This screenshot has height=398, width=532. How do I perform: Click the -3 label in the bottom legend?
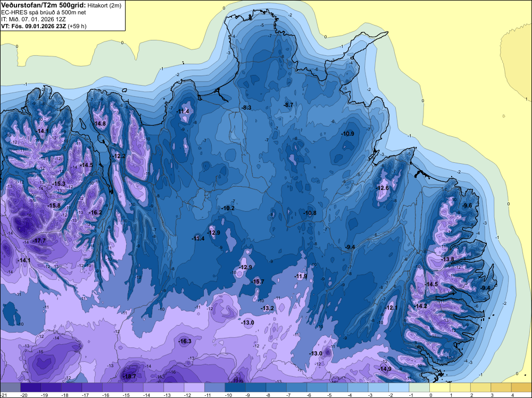point(370,395)
